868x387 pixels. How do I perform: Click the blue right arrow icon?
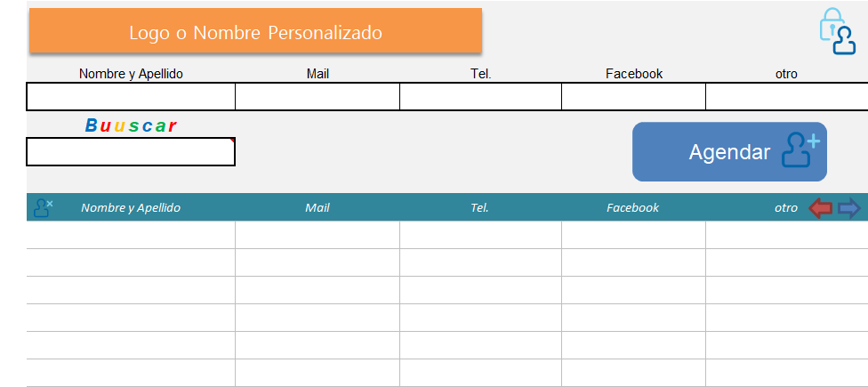pyautogui.click(x=849, y=208)
